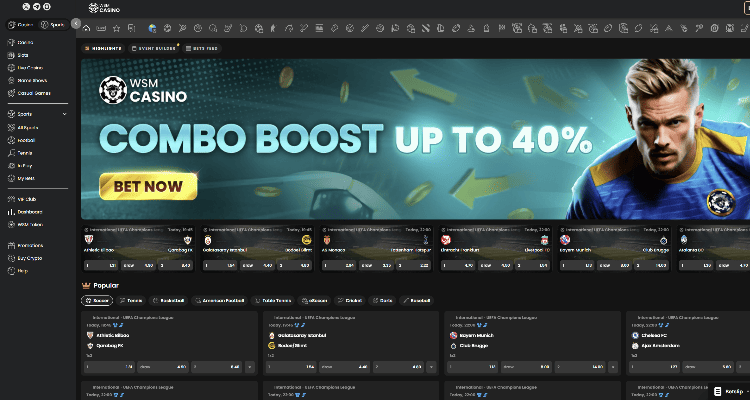Open Promotions in the sidebar
The image size is (750, 400).
click(x=29, y=245)
